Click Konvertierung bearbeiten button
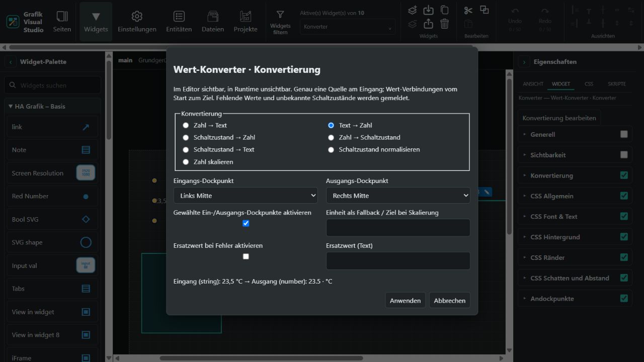Image resolution: width=644 pixels, height=362 pixels. [559, 118]
